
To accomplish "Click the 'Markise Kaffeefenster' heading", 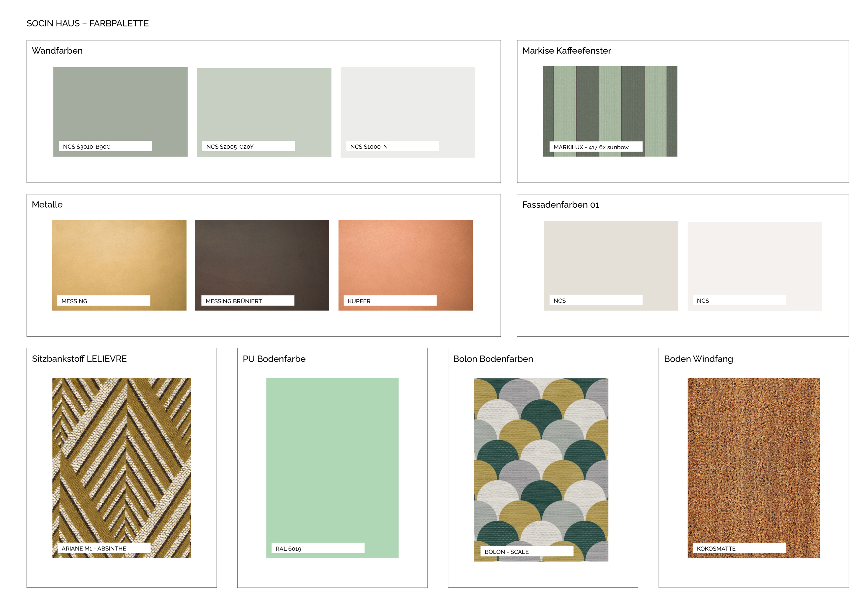I will [x=566, y=51].
